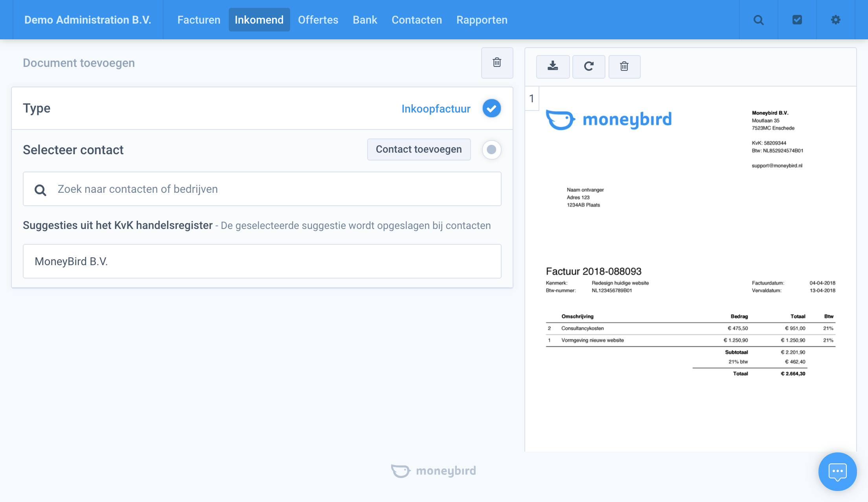Screen dimensions: 868x502
Task: Open the chat support bubble
Action: tap(837, 471)
